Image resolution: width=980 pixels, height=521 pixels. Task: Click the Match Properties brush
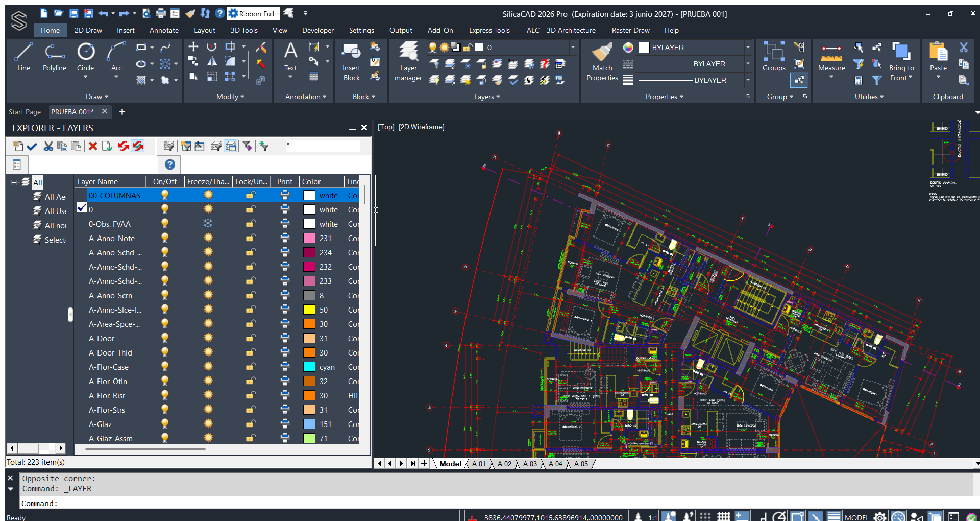click(602, 62)
